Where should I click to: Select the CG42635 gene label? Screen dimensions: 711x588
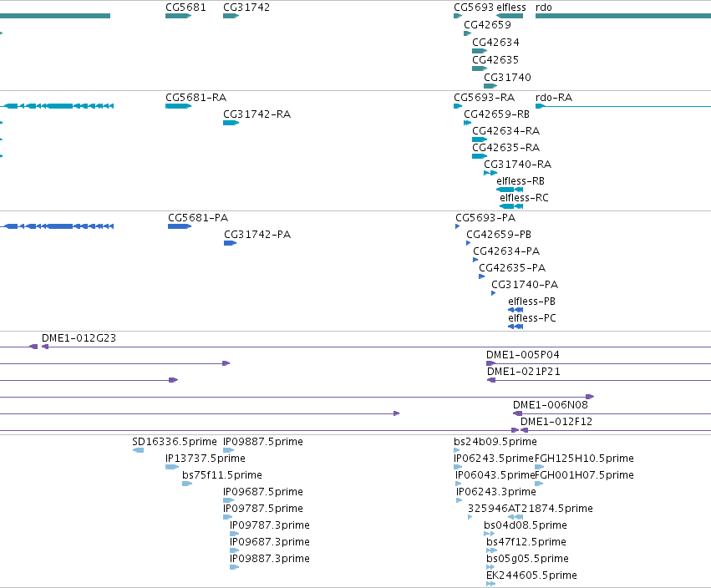(x=495, y=60)
